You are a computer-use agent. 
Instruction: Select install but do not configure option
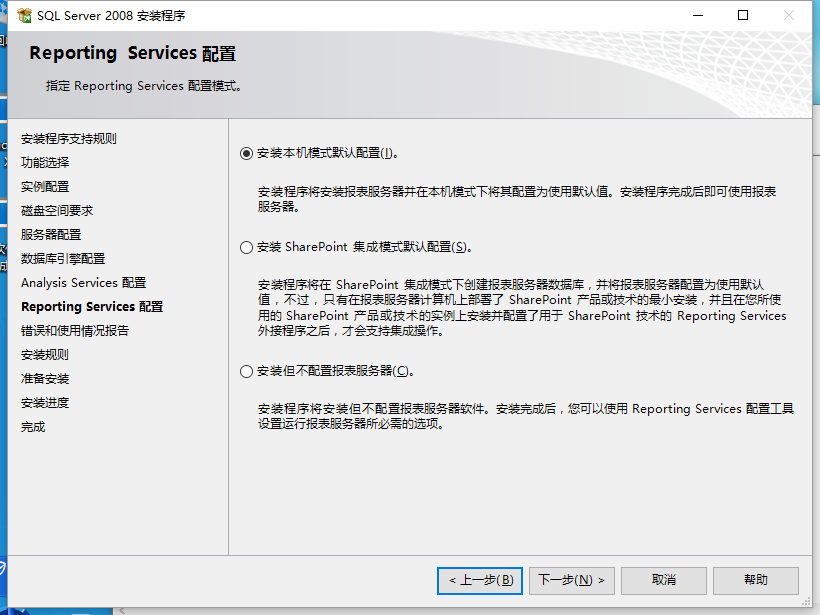(246, 371)
